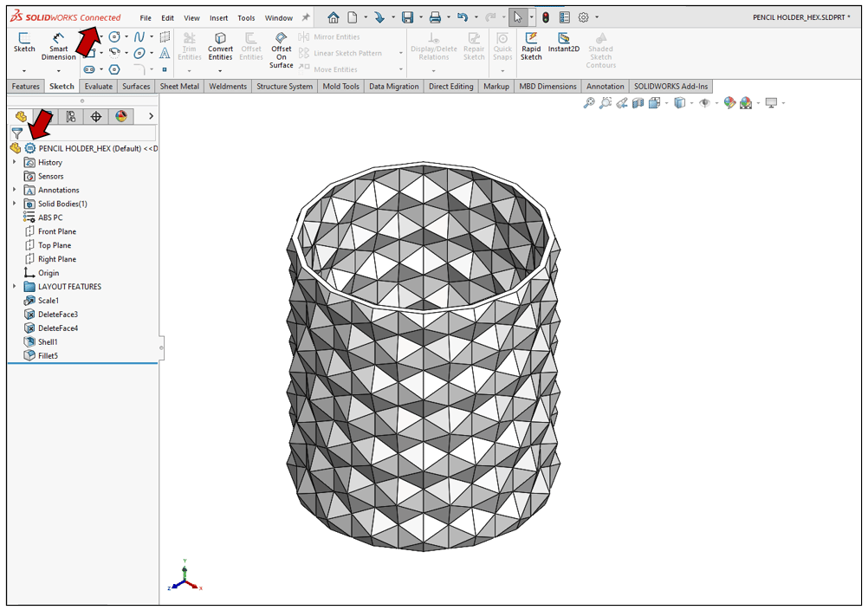Viewport: 868px width, 610px height.
Task: Open the display style dropdown arrow
Action: tap(691, 103)
